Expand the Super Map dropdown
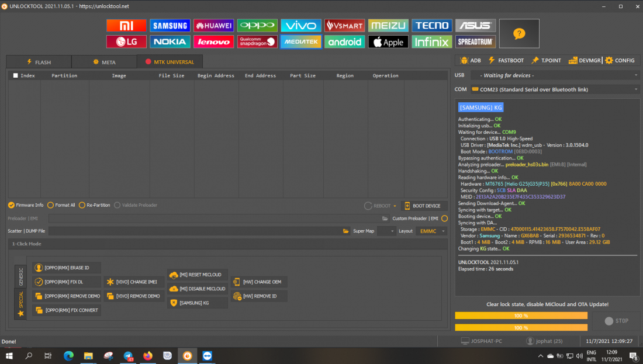 click(x=387, y=231)
